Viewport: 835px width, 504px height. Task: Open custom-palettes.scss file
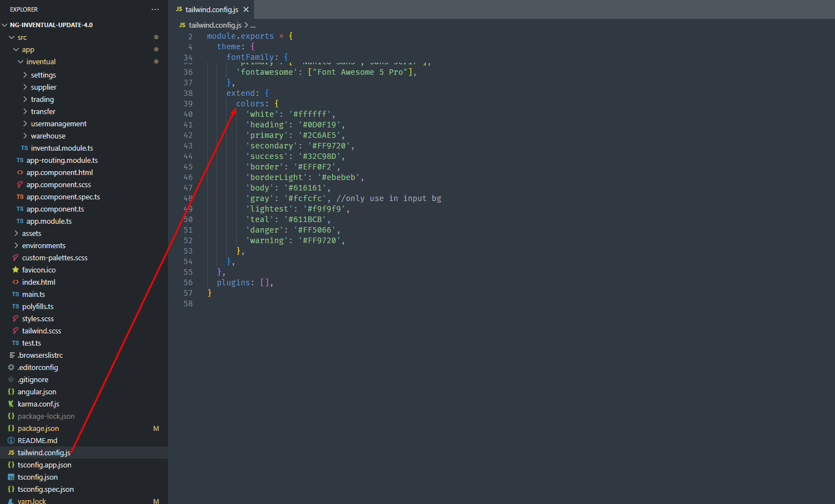pos(55,258)
